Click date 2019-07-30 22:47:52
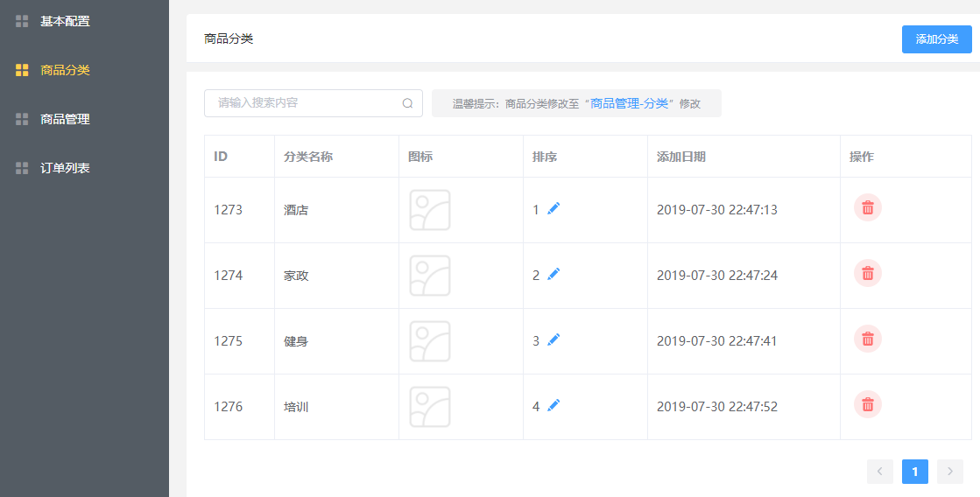980x497 pixels. pyautogui.click(x=717, y=407)
